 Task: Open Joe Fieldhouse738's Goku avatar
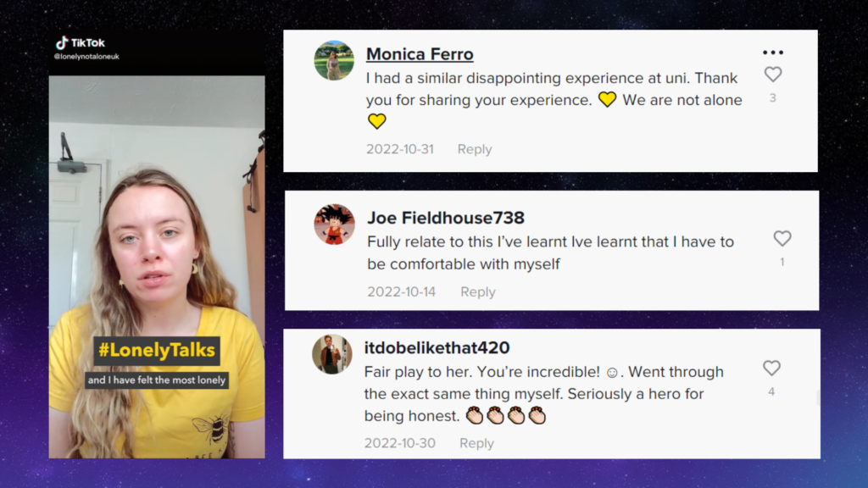334,225
